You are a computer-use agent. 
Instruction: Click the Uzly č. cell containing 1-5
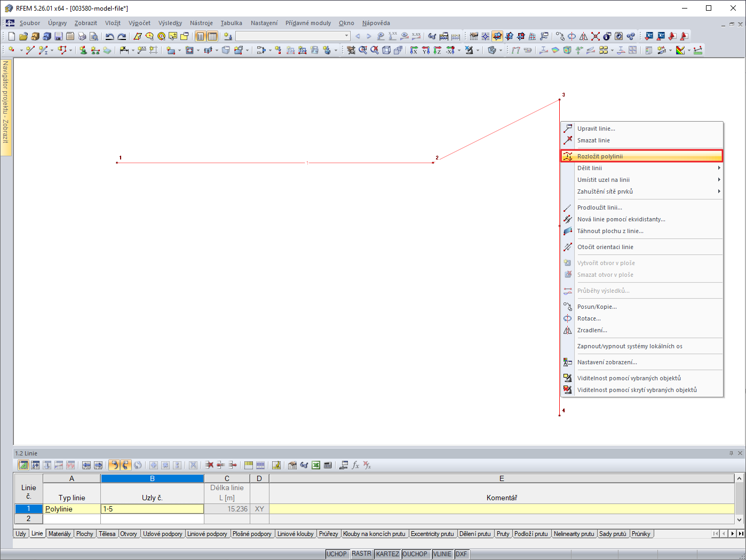pos(152,509)
